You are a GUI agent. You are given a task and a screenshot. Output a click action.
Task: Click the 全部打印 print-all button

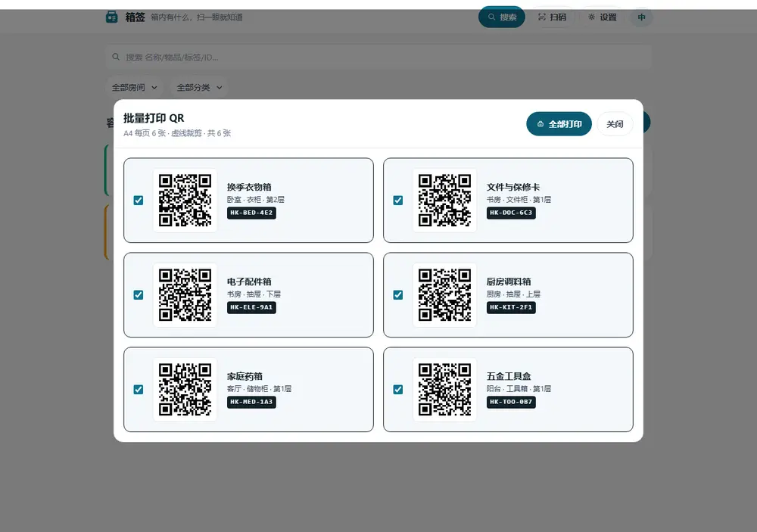(x=559, y=124)
